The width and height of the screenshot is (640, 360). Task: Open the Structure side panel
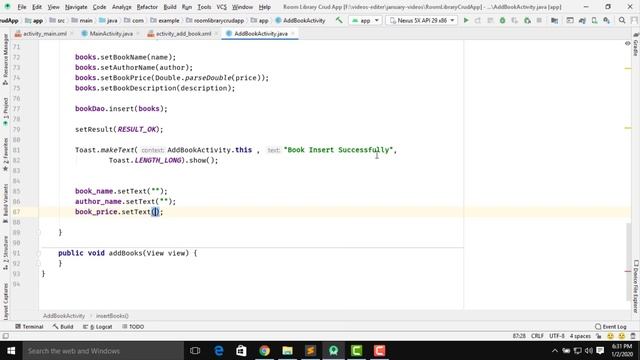coord(5,253)
